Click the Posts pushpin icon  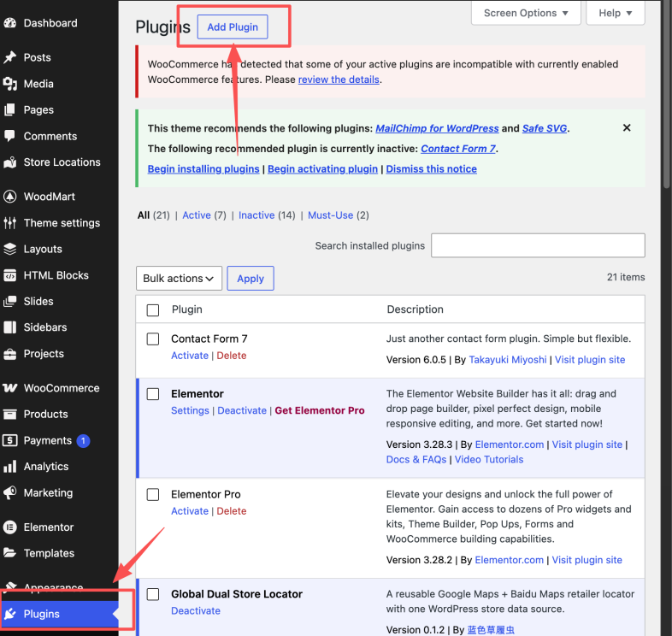click(10, 57)
